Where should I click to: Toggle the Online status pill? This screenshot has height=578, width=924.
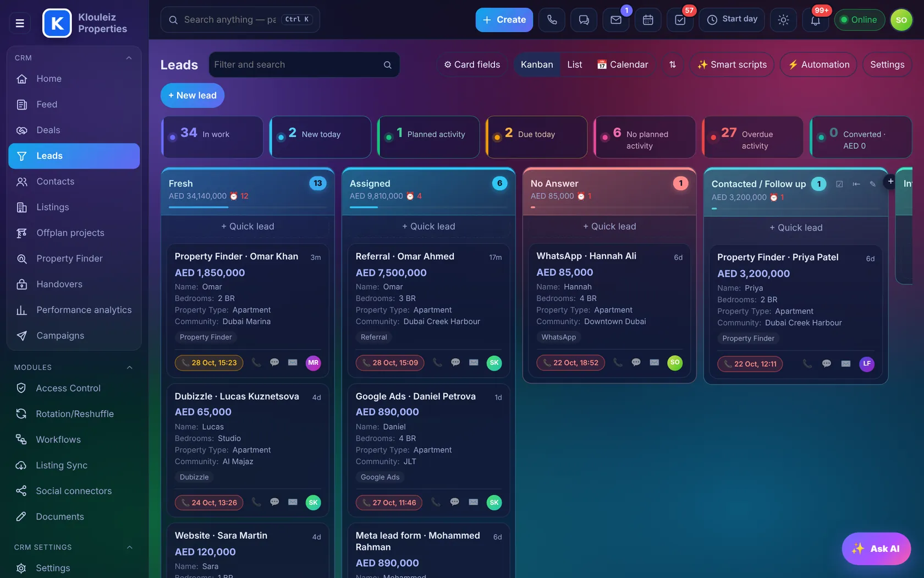tap(859, 20)
